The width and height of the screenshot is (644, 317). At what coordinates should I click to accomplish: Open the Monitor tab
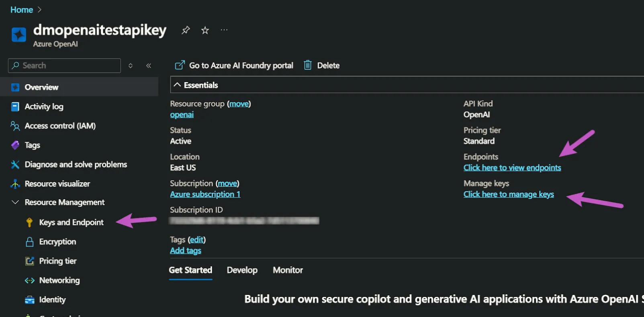pos(288,270)
